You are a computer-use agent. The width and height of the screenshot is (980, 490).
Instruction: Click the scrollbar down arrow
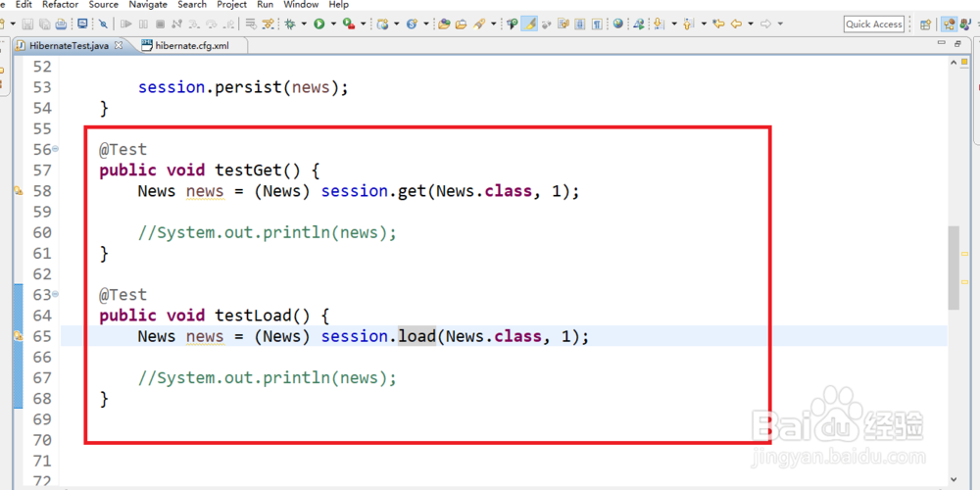pyautogui.click(x=954, y=479)
